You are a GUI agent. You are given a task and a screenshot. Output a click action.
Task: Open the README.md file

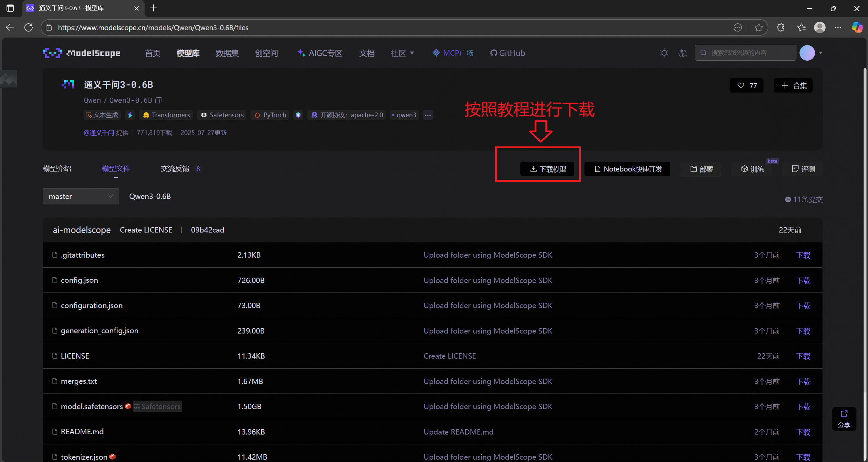82,431
